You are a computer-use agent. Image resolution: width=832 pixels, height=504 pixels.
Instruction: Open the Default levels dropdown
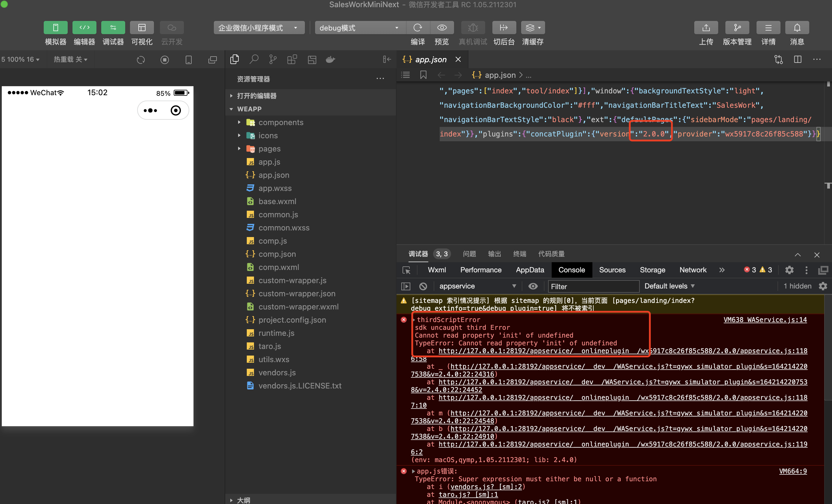click(669, 286)
